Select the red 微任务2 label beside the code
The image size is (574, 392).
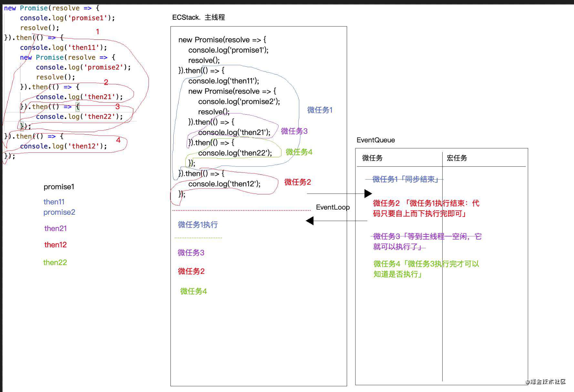coord(297,182)
